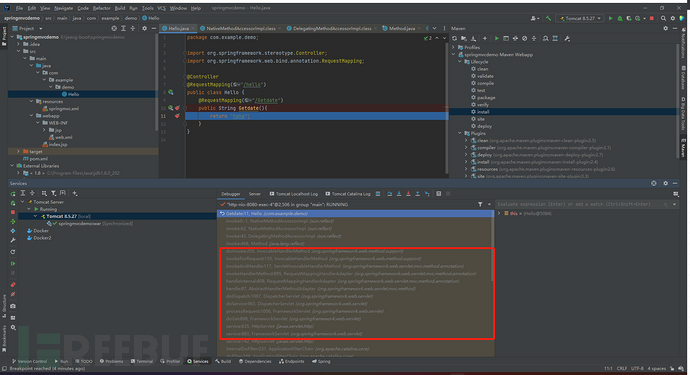690x375 pixels.
Task: Toggle Maven offline mode icon
Action: click(515, 39)
